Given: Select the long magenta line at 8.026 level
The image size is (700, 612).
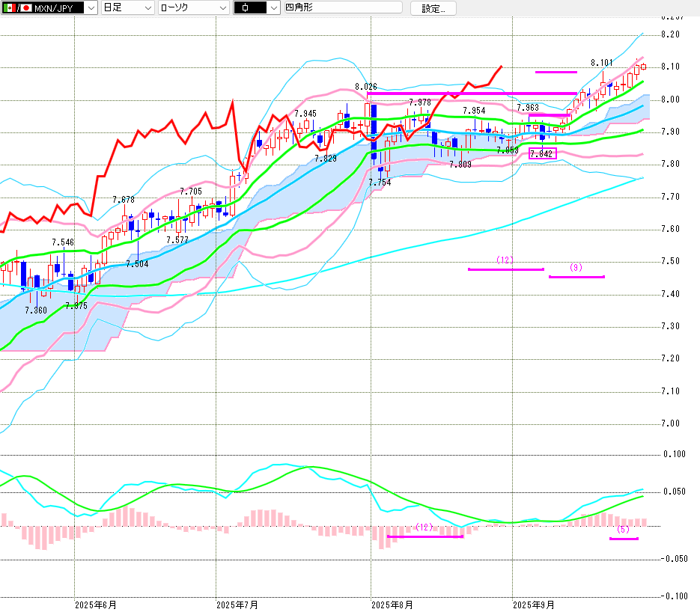Looking at the screenshot, I should tap(472, 94).
